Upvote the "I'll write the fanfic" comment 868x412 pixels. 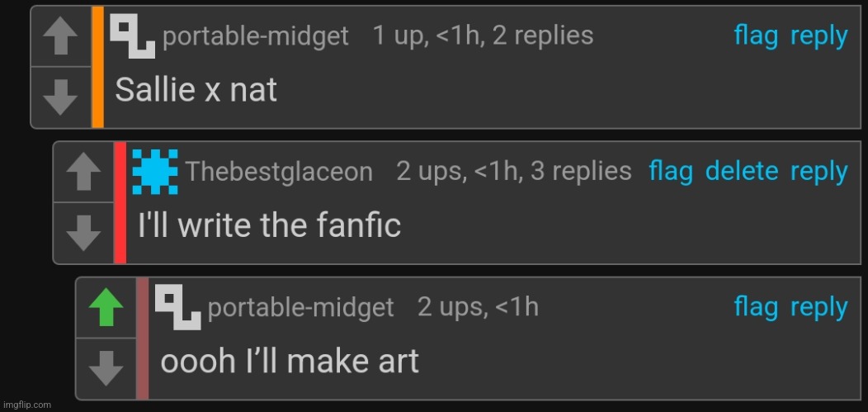point(83,173)
